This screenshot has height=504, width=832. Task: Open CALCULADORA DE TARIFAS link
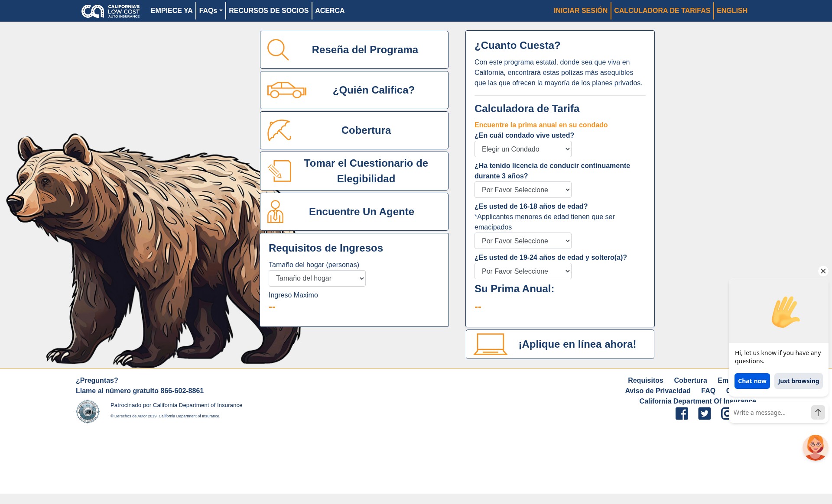point(662,11)
